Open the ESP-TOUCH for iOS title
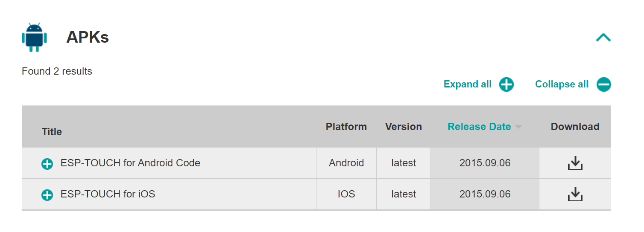Screen dimensions: 644x232 pos(108,194)
